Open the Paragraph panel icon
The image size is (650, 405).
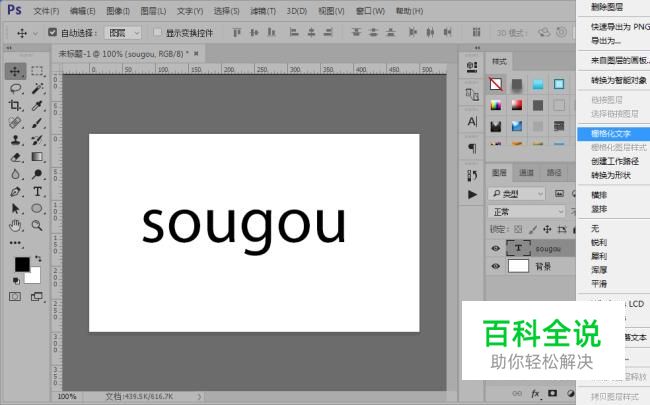click(472, 148)
